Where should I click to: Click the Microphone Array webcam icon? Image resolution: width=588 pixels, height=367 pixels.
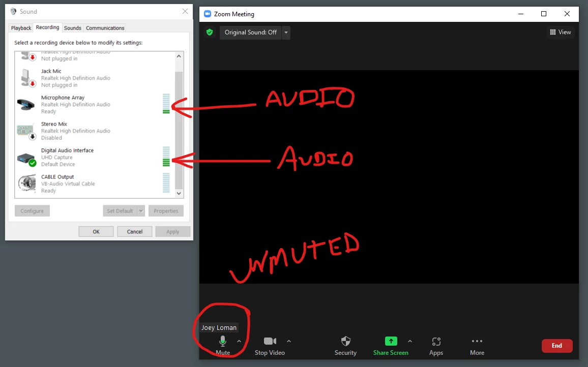click(26, 105)
